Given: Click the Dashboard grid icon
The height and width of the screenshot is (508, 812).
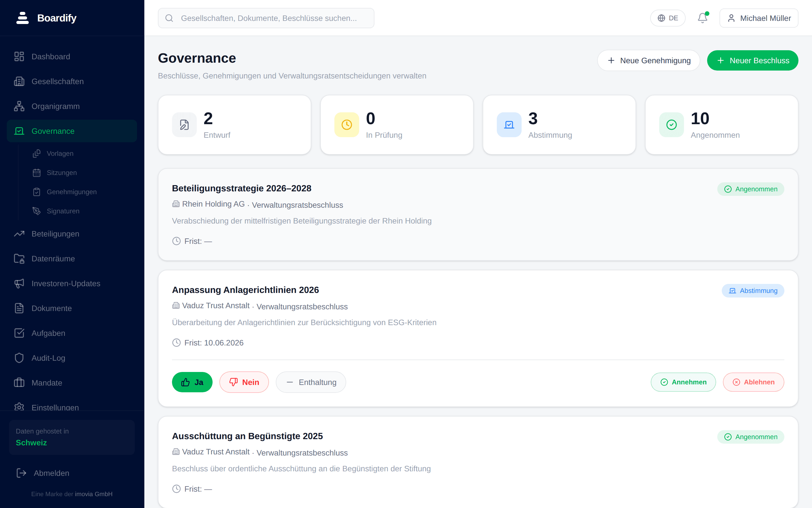Looking at the screenshot, I should [x=19, y=56].
